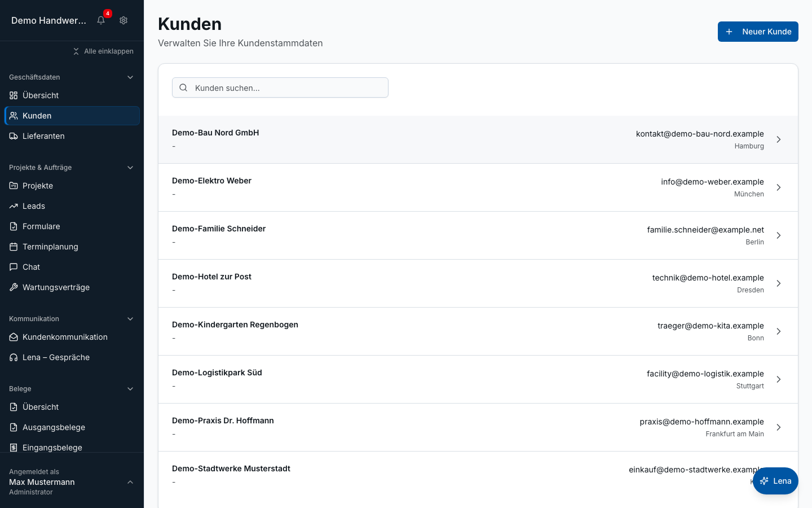
Task: Open settings via the gear icon
Action: pos(123,20)
